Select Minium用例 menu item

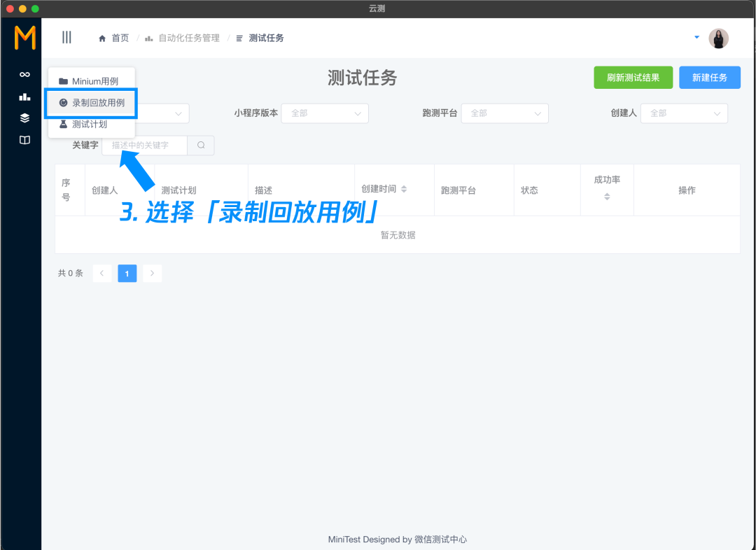click(x=92, y=81)
